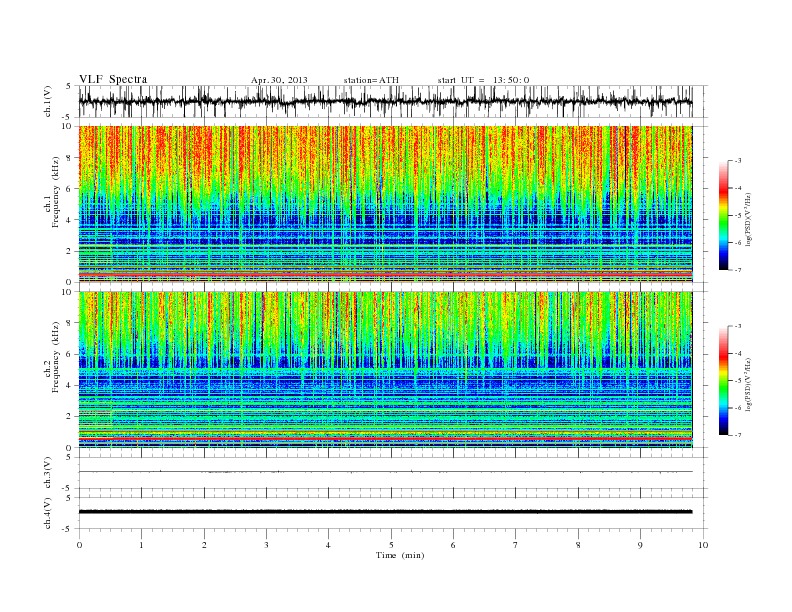Click the "-3" tick on ch.1's color bar
The image size is (792, 612).
pyautogui.click(x=738, y=161)
